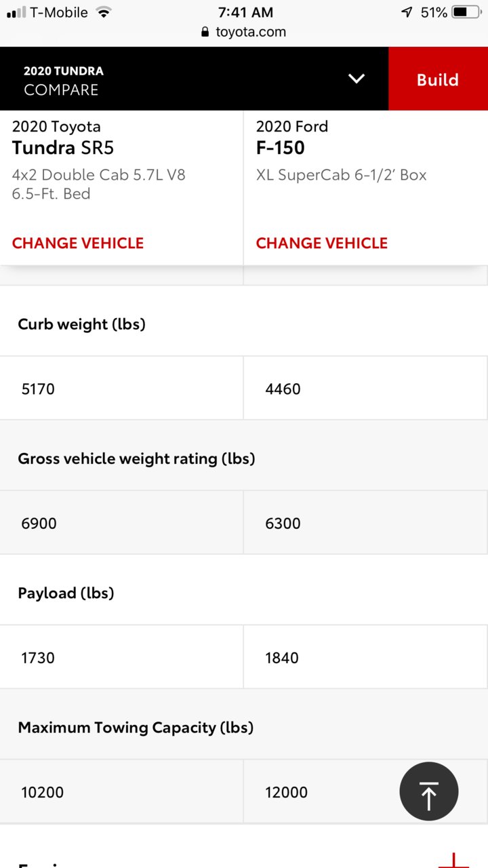Screen dimensions: 488x868
Task: Tap the padlock icon beside toyota.com
Action: 205,32
